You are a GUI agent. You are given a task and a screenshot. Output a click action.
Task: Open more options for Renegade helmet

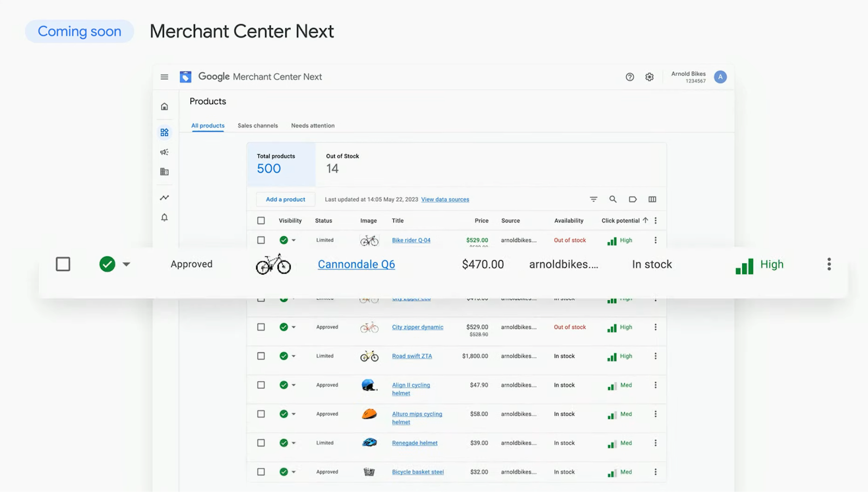pyautogui.click(x=655, y=443)
